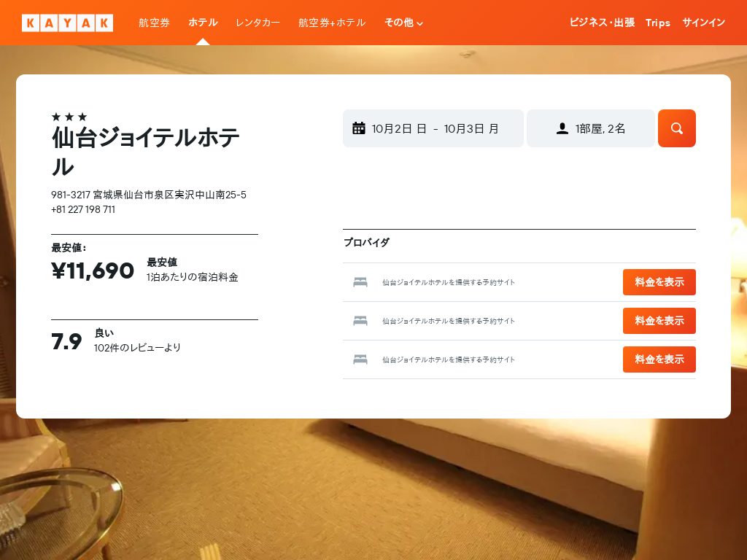Click 料金を表示 in third provider row
This screenshot has width=747, height=560.
point(659,359)
